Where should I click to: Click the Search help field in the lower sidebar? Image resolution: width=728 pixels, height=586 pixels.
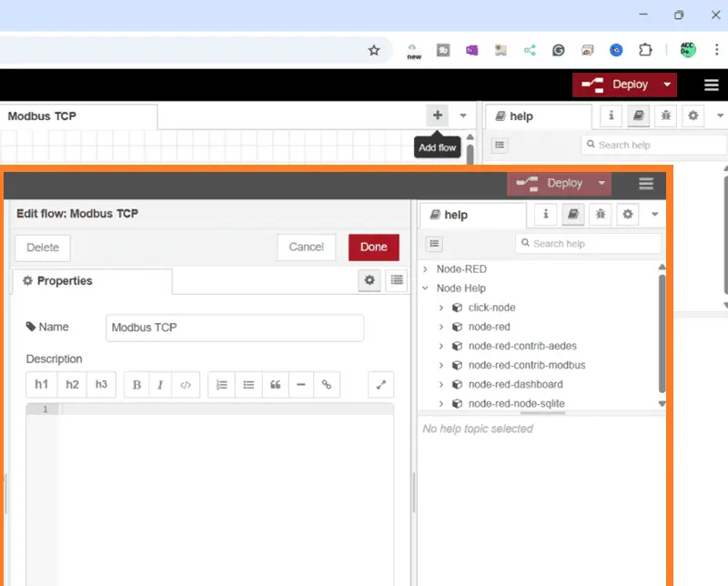[588, 244]
